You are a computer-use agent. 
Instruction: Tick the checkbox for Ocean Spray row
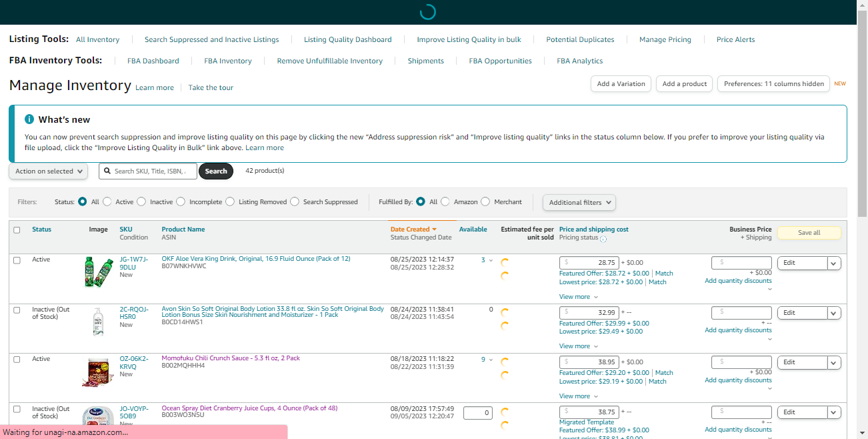tap(17, 409)
